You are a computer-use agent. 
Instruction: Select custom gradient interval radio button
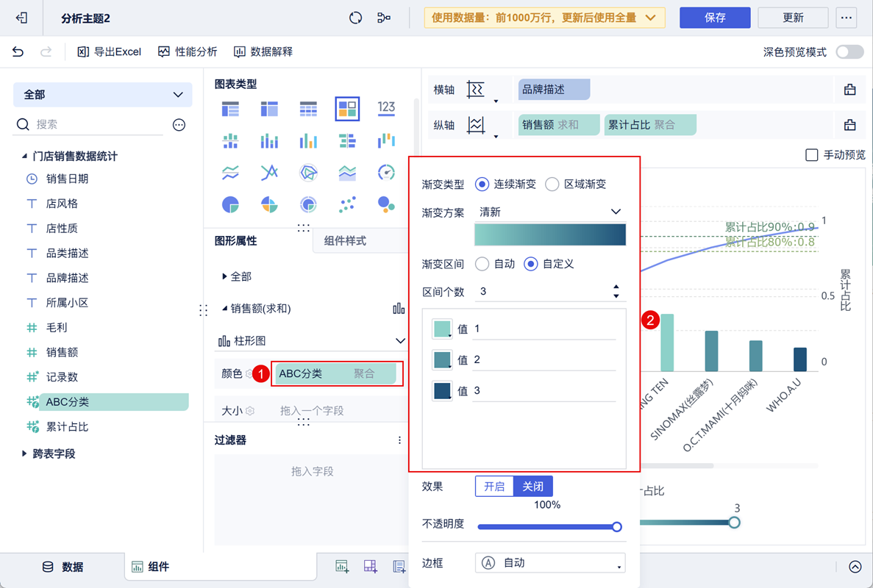(530, 264)
